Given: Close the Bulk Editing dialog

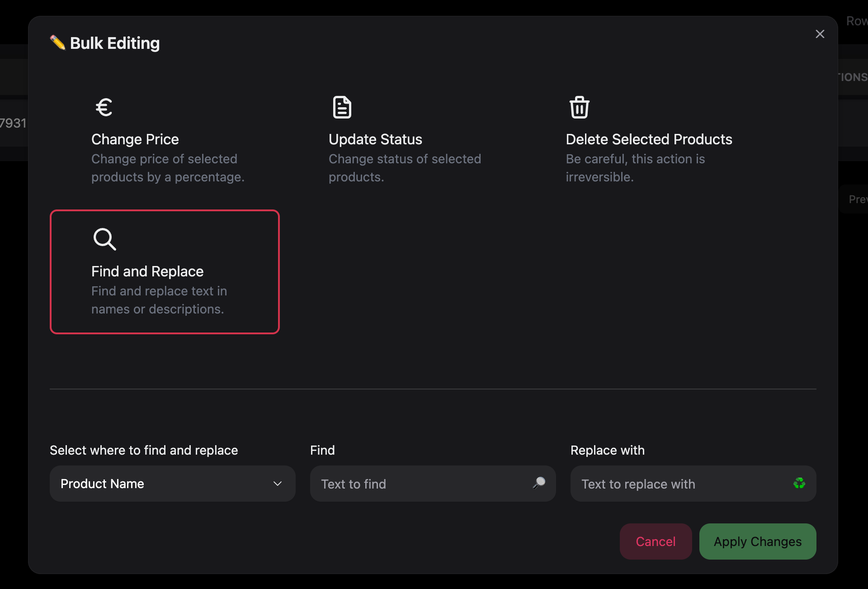Looking at the screenshot, I should pyautogui.click(x=820, y=34).
